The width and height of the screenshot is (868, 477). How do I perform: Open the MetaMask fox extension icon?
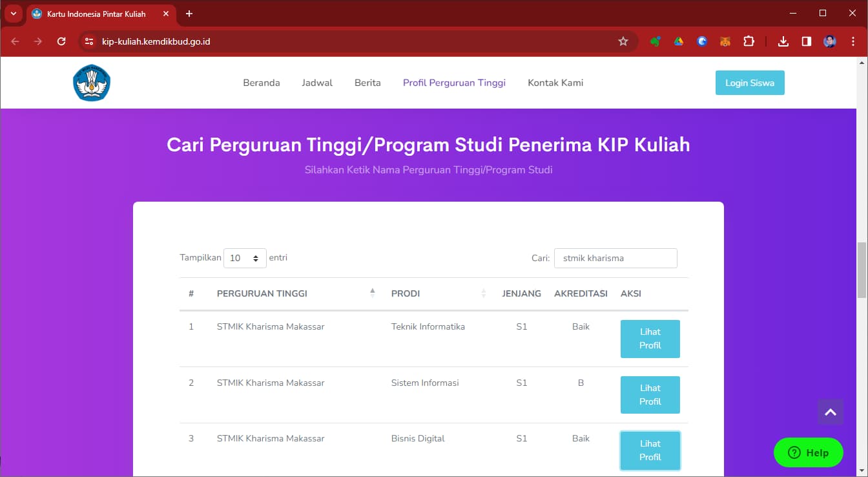[x=725, y=41]
